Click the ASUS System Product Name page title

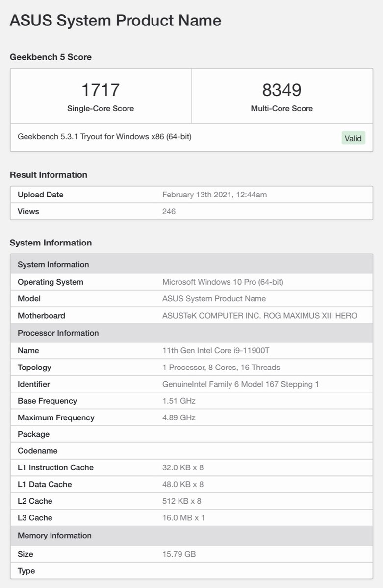pos(115,21)
